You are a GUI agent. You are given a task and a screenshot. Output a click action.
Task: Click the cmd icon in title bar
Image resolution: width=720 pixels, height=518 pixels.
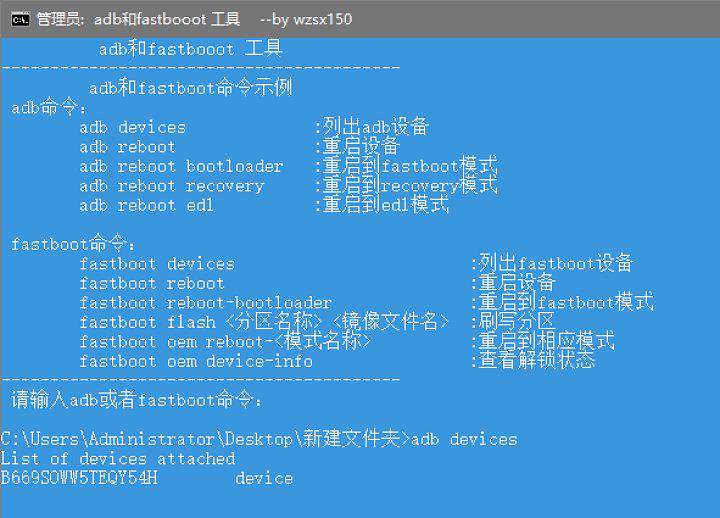(20, 19)
